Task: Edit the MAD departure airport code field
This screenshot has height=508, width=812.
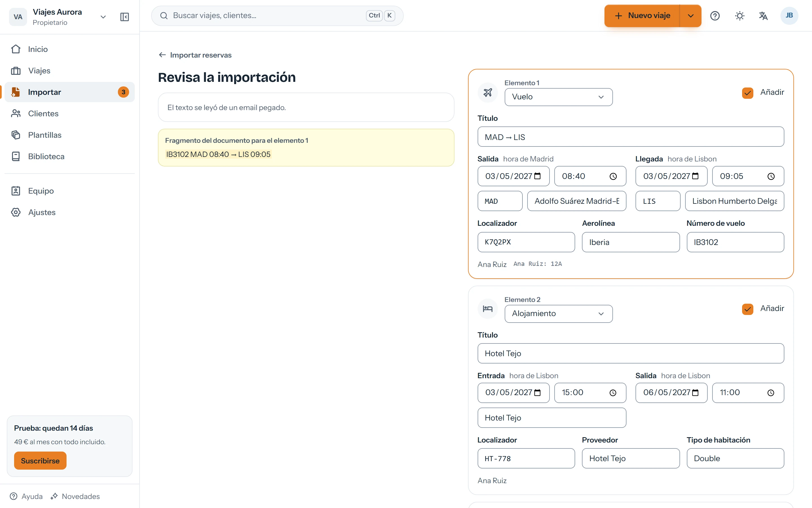Action: point(500,201)
